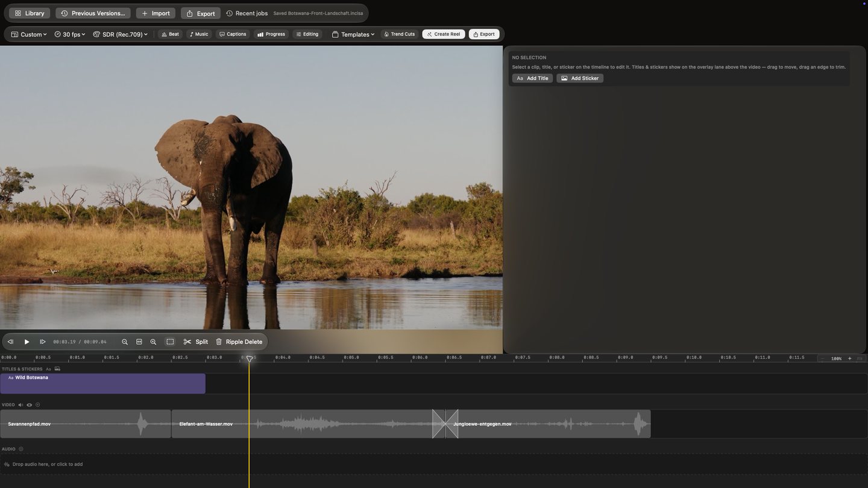Open Previous Versions
Screen dimensions: 868x488
click(x=93, y=13)
